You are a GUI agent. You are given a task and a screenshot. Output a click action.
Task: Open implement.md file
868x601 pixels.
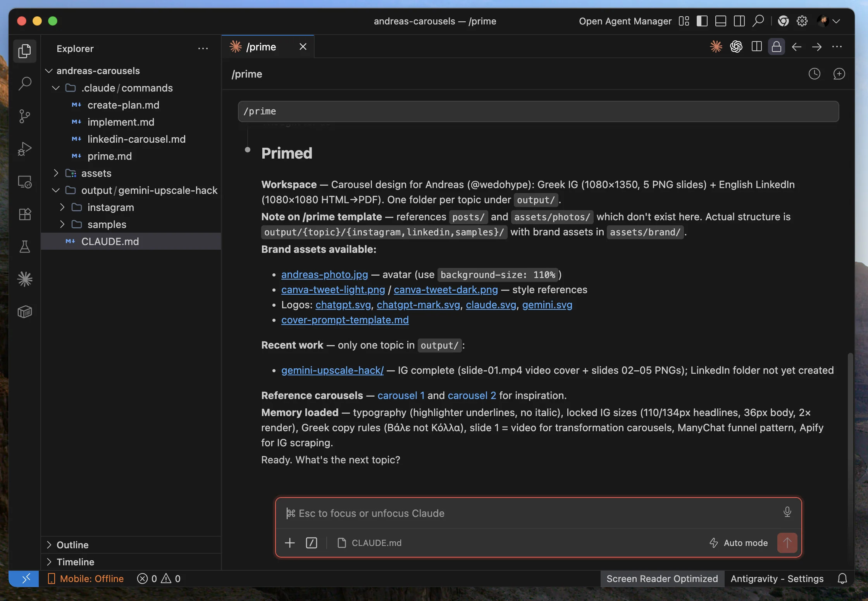tap(131, 122)
